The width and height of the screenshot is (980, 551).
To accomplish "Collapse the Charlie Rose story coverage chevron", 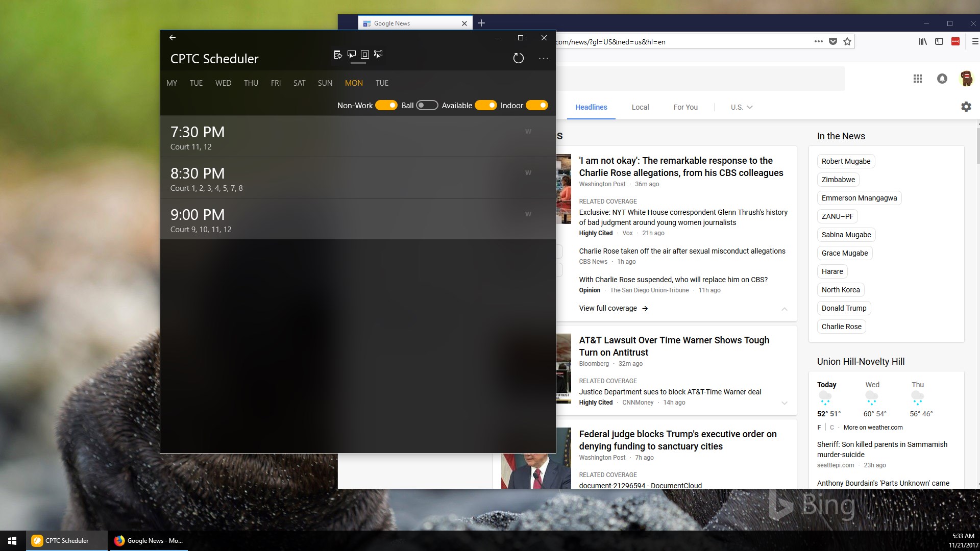I will (785, 309).
